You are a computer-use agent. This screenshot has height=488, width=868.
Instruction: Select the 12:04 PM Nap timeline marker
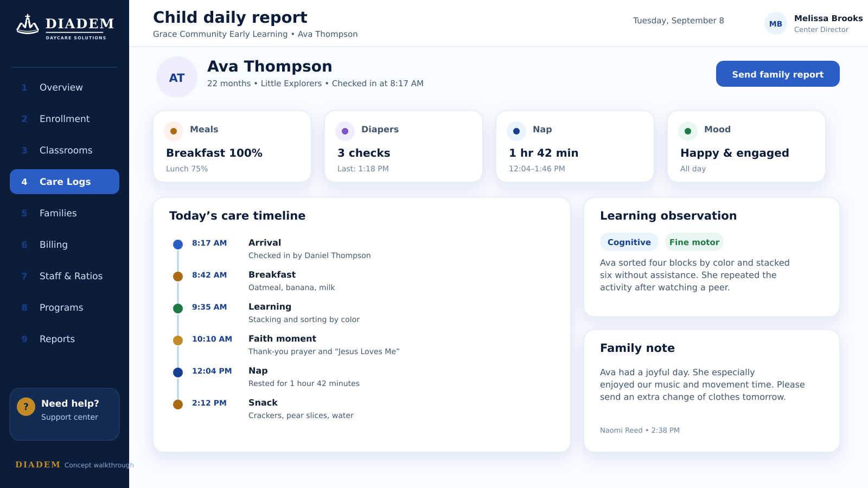(x=178, y=373)
